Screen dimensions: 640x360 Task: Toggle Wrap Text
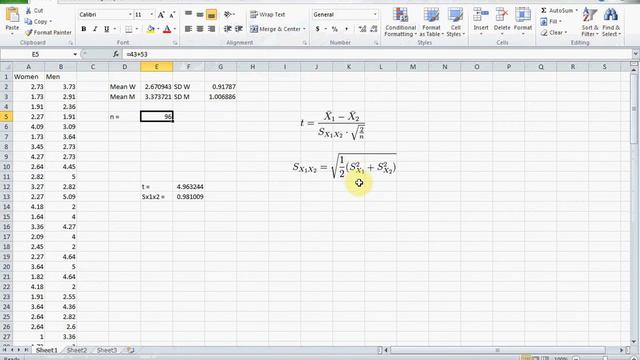pos(268,15)
